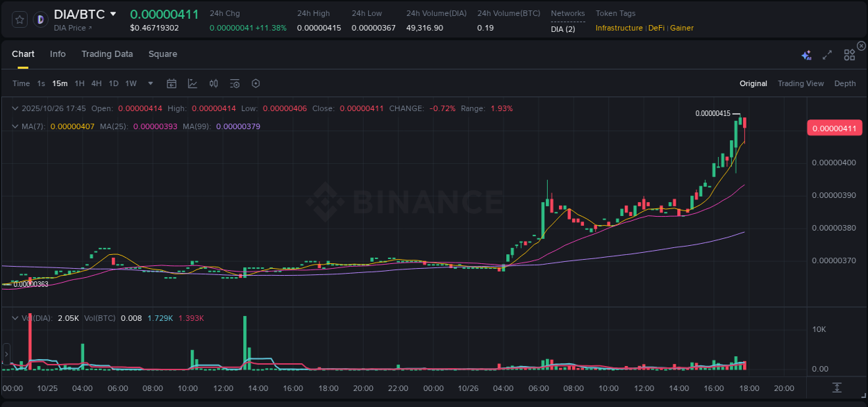The height and width of the screenshot is (407, 868).
Task: Click the DeFi token tag
Action: (656, 28)
